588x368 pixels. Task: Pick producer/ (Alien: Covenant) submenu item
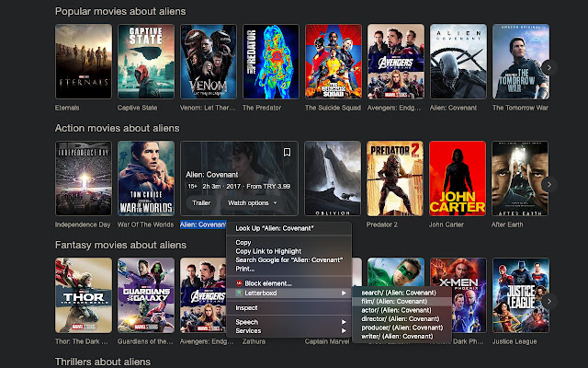(x=402, y=328)
